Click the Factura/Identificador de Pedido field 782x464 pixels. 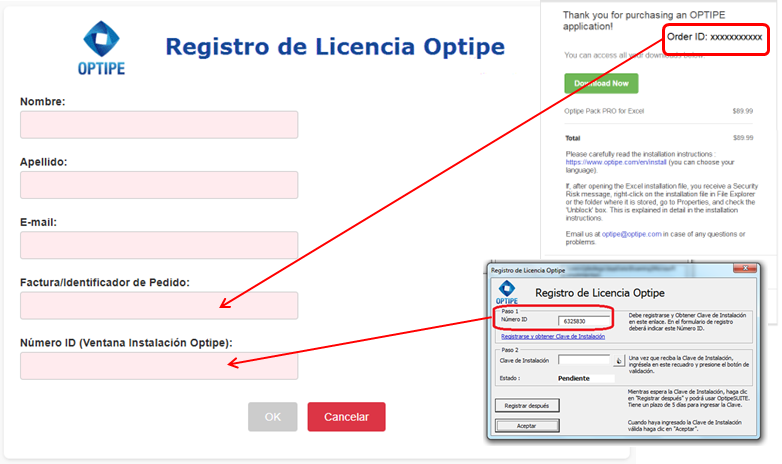coord(159,305)
